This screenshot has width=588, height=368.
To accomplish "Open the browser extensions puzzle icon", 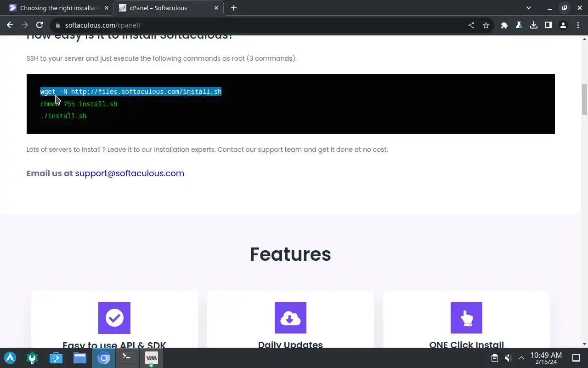I will [x=504, y=25].
